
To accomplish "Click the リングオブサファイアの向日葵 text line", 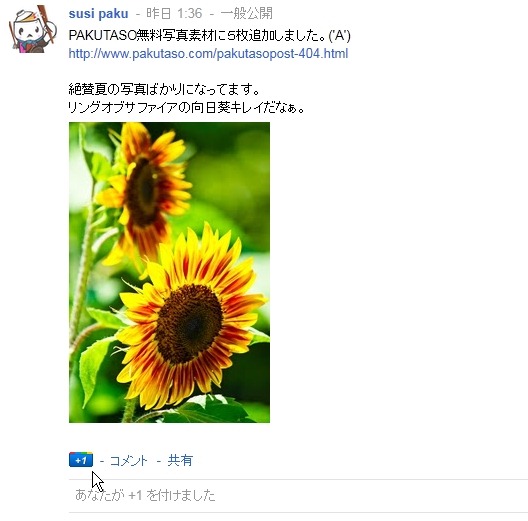I will (x=187, y=108).
